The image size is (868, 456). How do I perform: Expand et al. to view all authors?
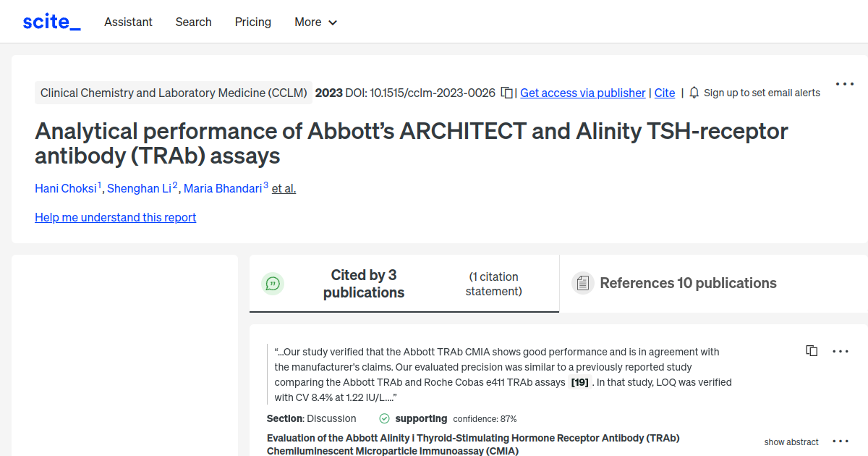(x=284, y=188)
